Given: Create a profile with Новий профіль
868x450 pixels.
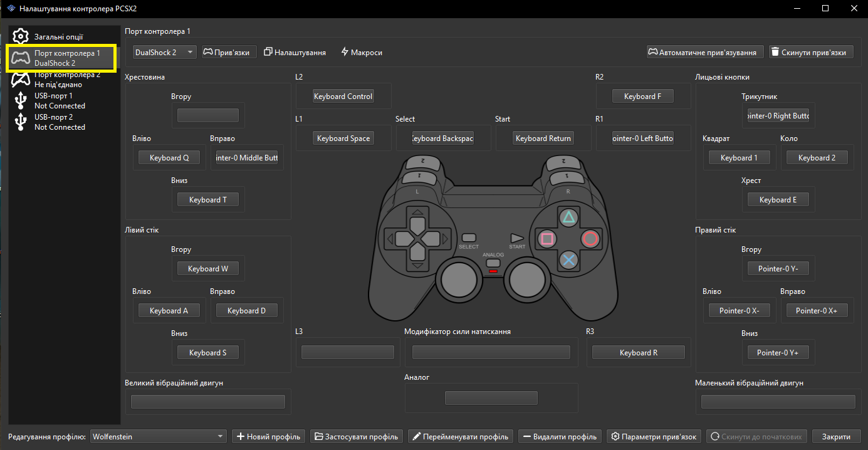Looking at the screenshot, I should click(268, 436).
